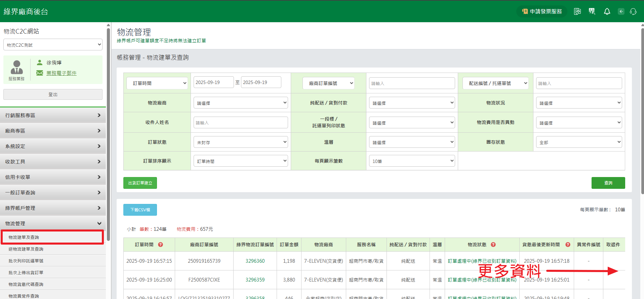Click the green envelope email icon
The image size is (644, 299).
(x=40, y=73)
